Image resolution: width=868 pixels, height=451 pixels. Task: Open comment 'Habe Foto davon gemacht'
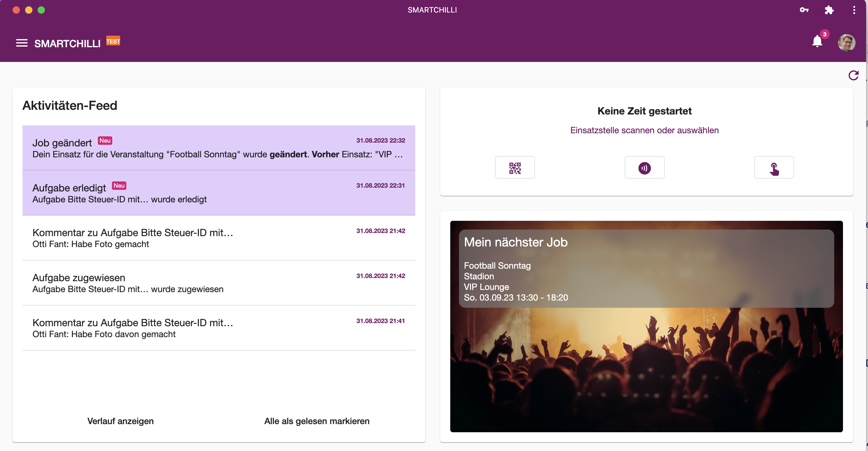point(219,328)
